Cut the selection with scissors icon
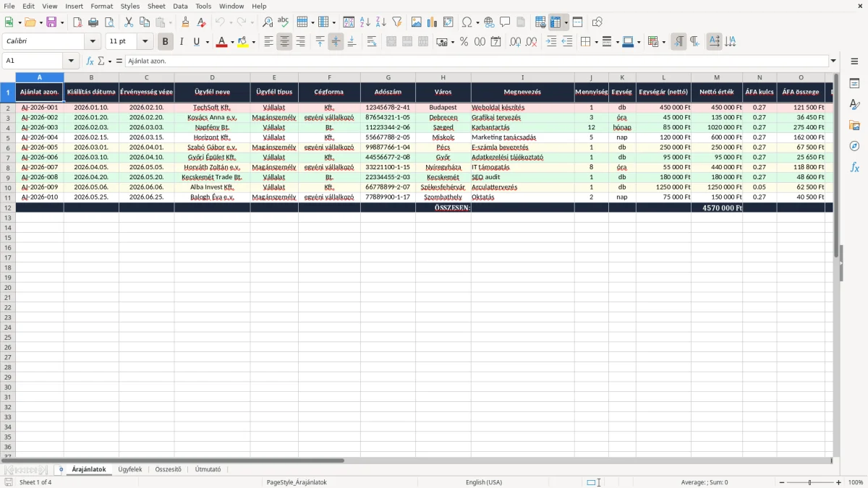This screenshot has height=488, width=868. point(129,22)
